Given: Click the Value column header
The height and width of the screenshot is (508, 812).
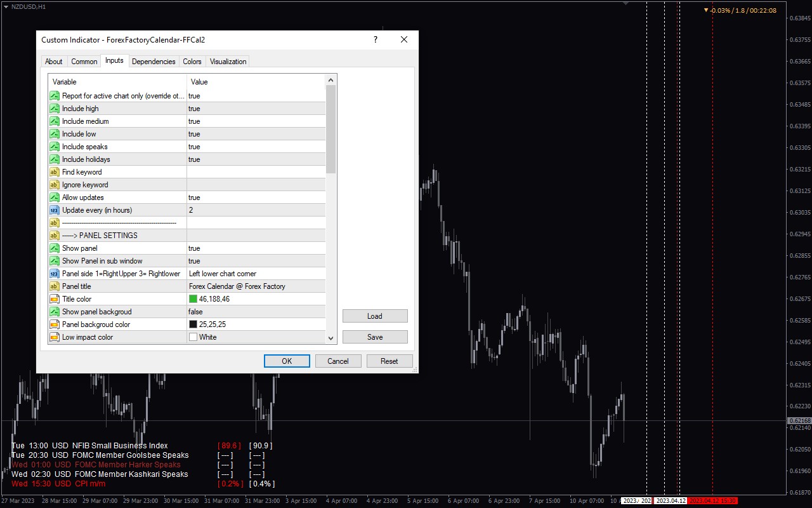Looking at the screenshot, I should pyautogui.click(x=256, y=81).
